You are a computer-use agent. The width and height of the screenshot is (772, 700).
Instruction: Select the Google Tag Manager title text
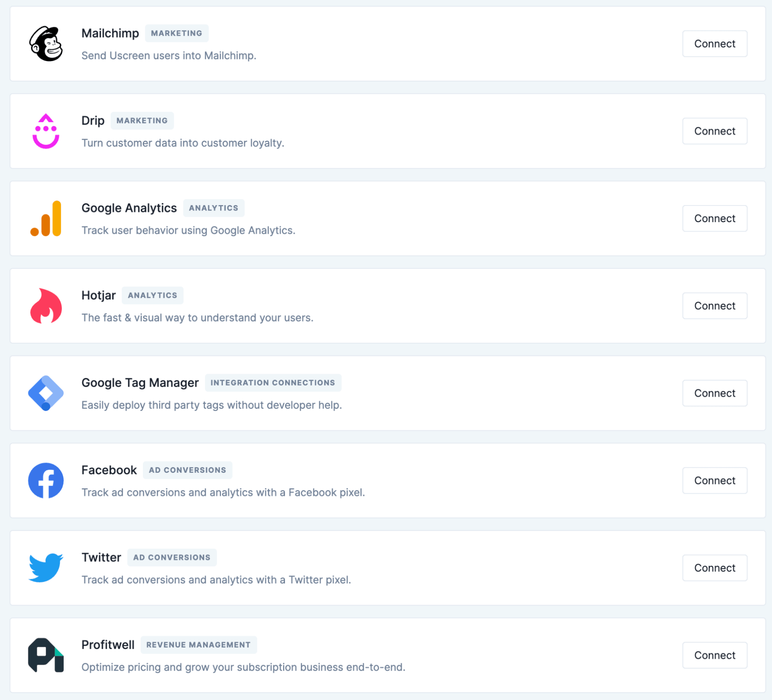pyautogui.click(x=140, y=383)
